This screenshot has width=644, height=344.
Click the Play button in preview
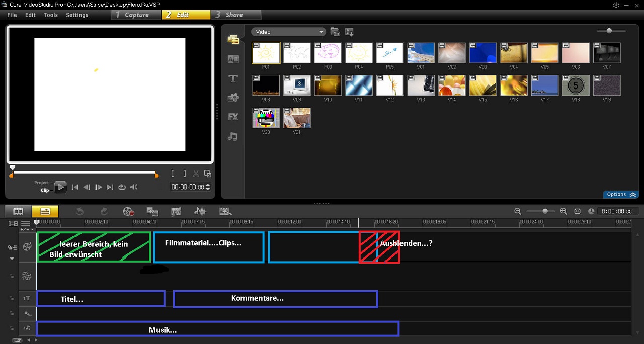[x=60, y=187]
